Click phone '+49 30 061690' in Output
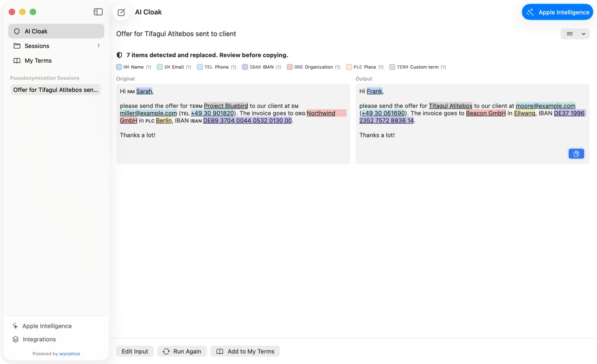Viewport: 597px width, 364px height. 383,113
